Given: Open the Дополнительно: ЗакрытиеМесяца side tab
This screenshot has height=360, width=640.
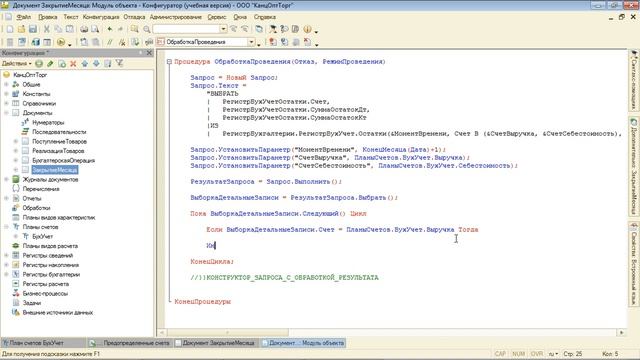Looking at the screenshot, I should (633, 166).
